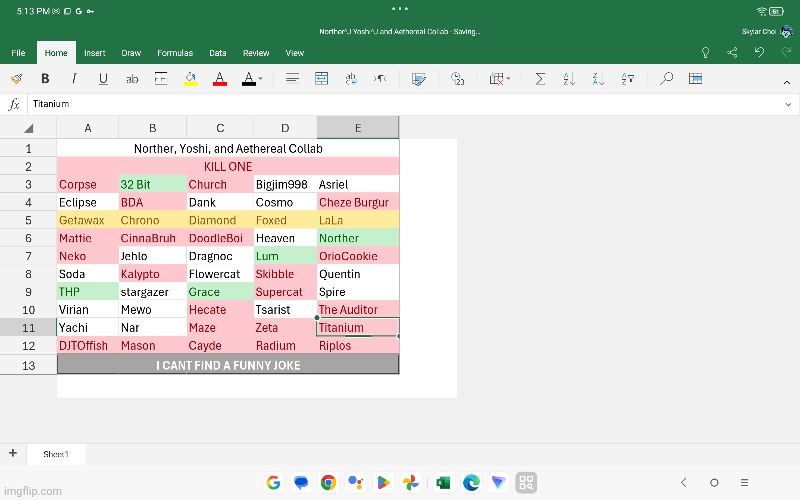The width and height of the screenshot is (800, 500).
Task: Switch to the Review tab
Action: 256,53
